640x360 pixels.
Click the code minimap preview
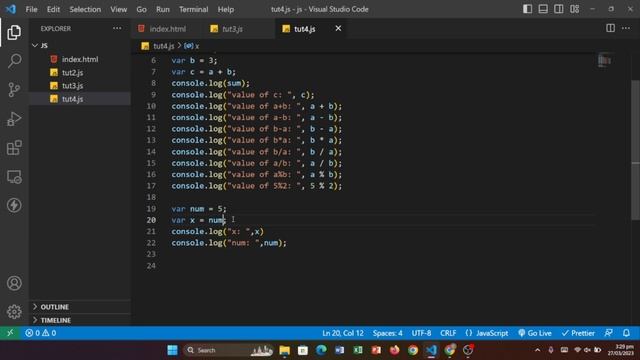[x=604, y=60]
